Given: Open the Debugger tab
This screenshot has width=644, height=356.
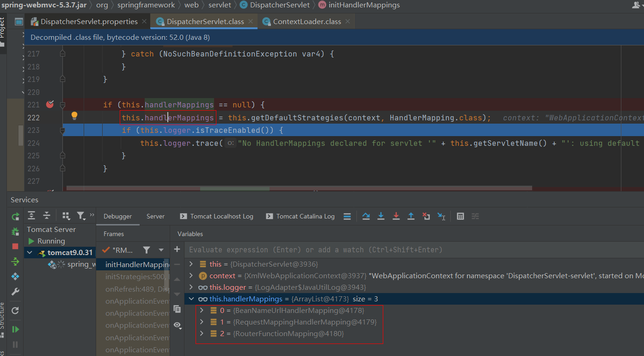Looking at the screenshot, I should (117, 216).
